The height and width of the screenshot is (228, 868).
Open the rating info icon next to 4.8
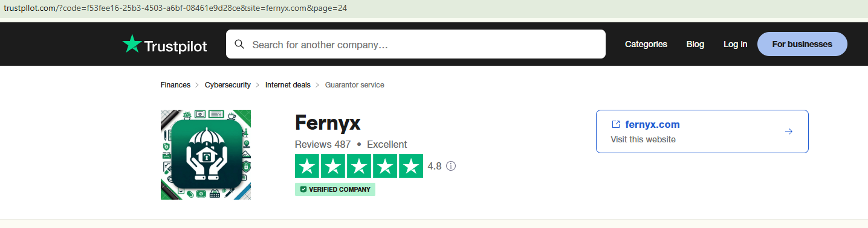click(451, 166)
